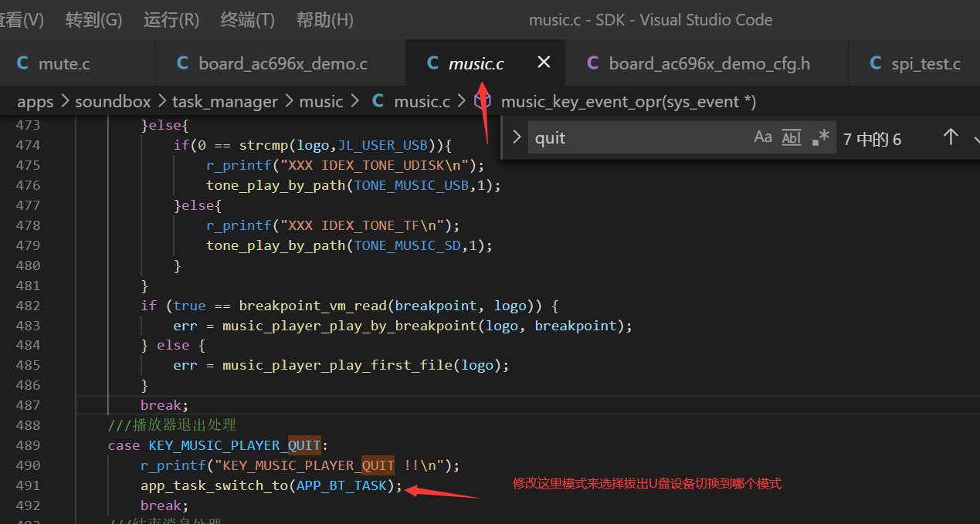Open the board_ac696x_demo.c tab
Image resolution: width=980 pixels, height=524 pixels.
coord(281,63)
